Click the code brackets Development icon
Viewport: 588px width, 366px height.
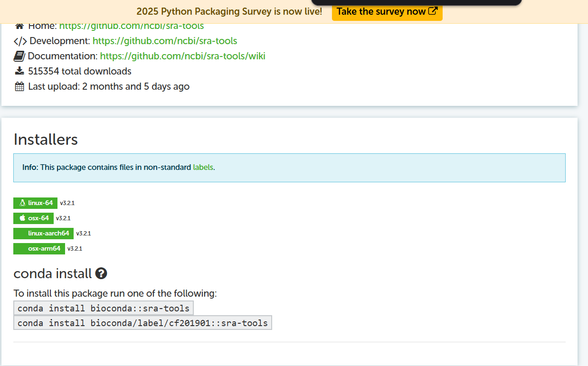pyautogui.click(x=20, y=41)
